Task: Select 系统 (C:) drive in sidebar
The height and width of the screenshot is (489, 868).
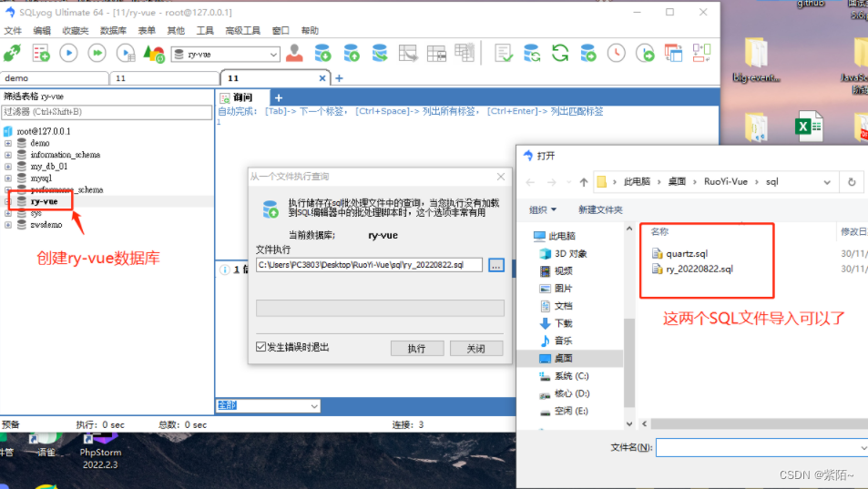Action: coord(564,376)
